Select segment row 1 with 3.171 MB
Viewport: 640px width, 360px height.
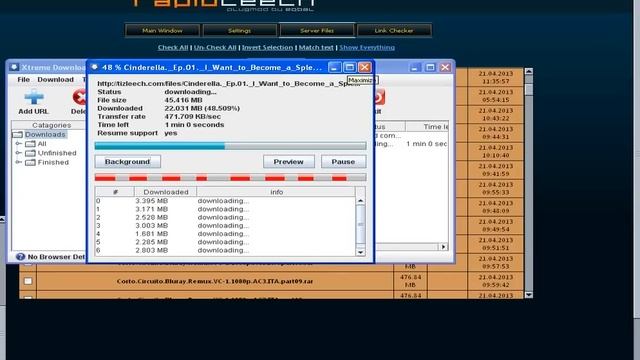coord(225,209)
